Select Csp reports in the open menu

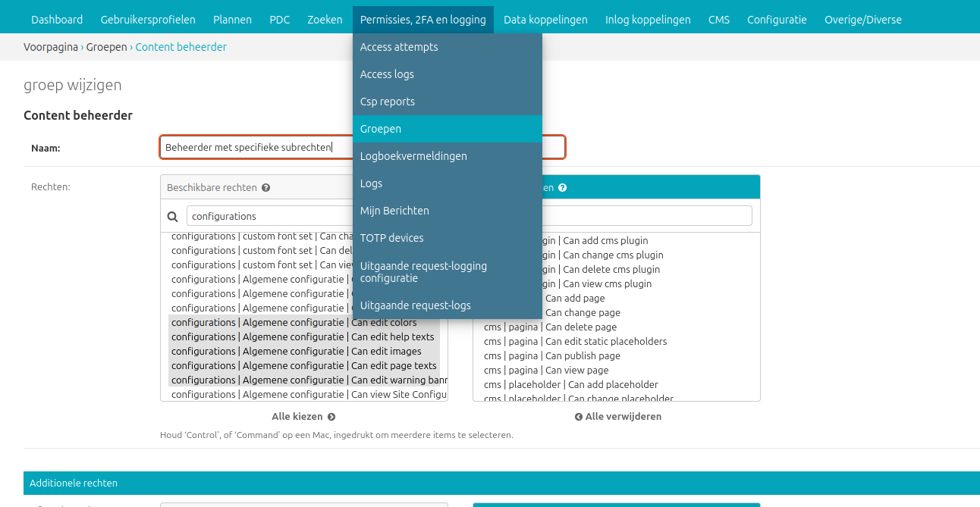(388, 102)
